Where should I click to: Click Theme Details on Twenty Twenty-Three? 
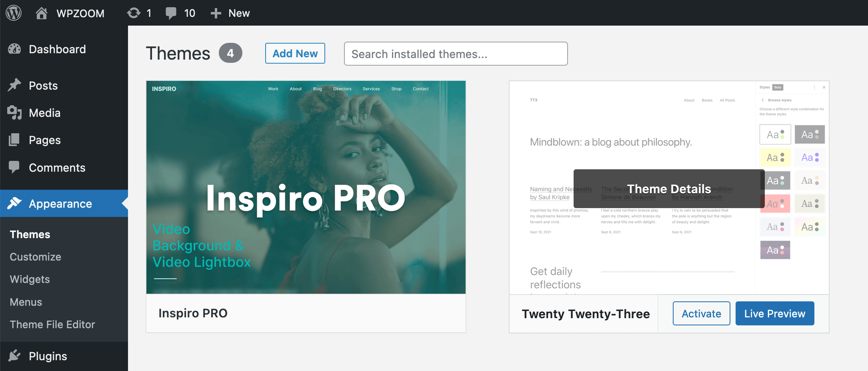[669, 189]
